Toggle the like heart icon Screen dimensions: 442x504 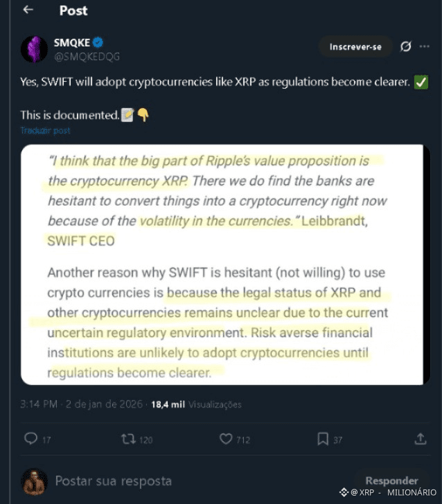tap(226, 438)
